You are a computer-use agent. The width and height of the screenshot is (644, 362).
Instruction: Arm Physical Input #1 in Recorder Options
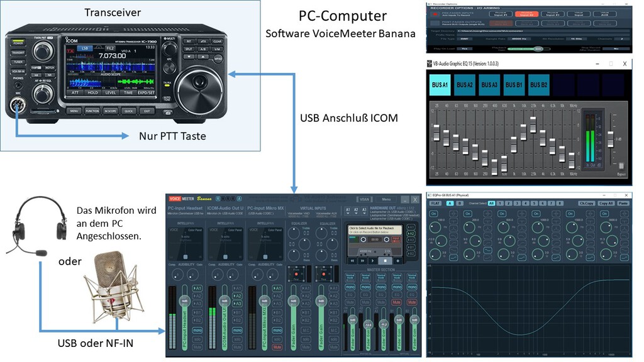pyautogui.click(x=501, y=14)
